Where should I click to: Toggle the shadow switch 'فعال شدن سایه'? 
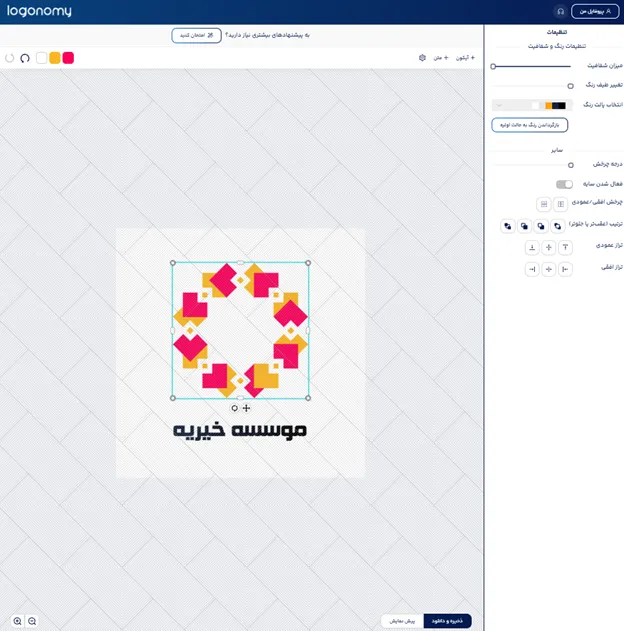coord(564,184)
